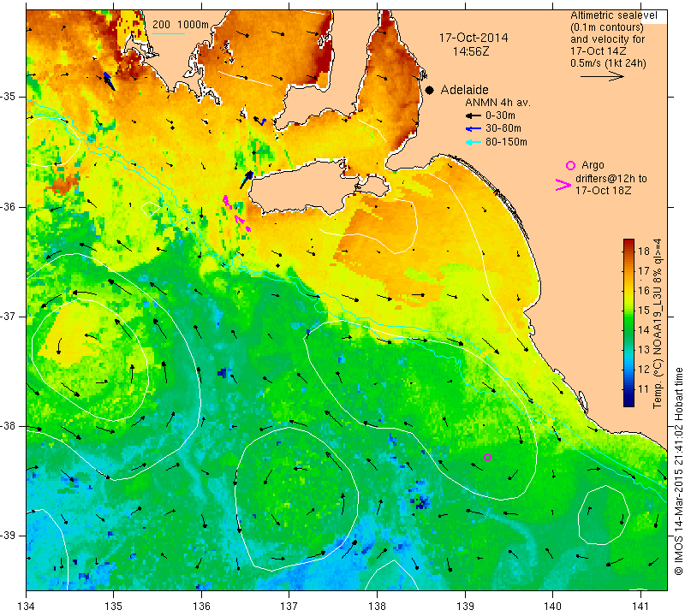Viewport: 685px width, 616px height.
Task: Click the '30-80m' depth label
Action: point(503,128)
